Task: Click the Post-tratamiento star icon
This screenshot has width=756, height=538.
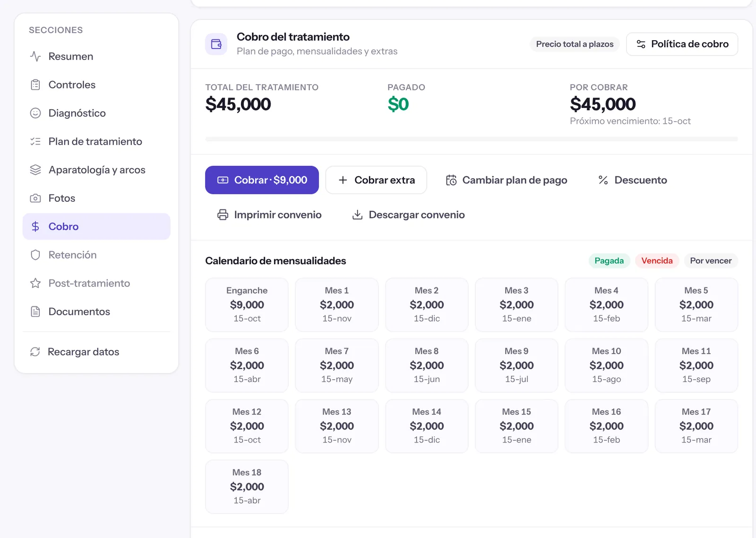Action: pos(35,283)
